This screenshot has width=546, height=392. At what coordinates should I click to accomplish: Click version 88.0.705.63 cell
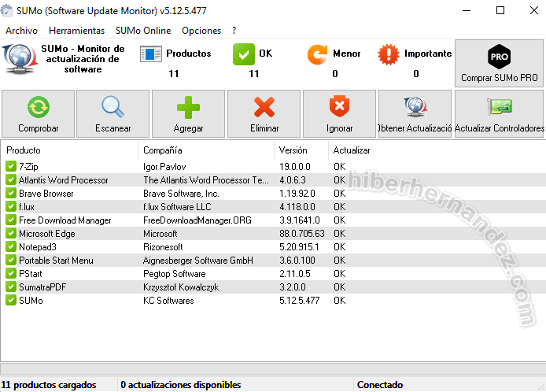tap(302, 234)
